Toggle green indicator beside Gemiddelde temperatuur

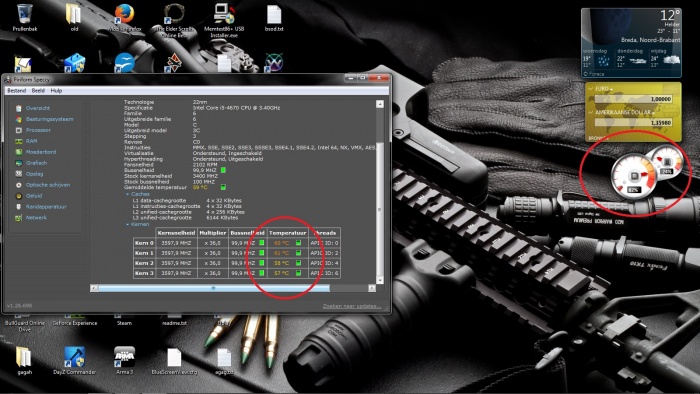(x=223, y=187)
